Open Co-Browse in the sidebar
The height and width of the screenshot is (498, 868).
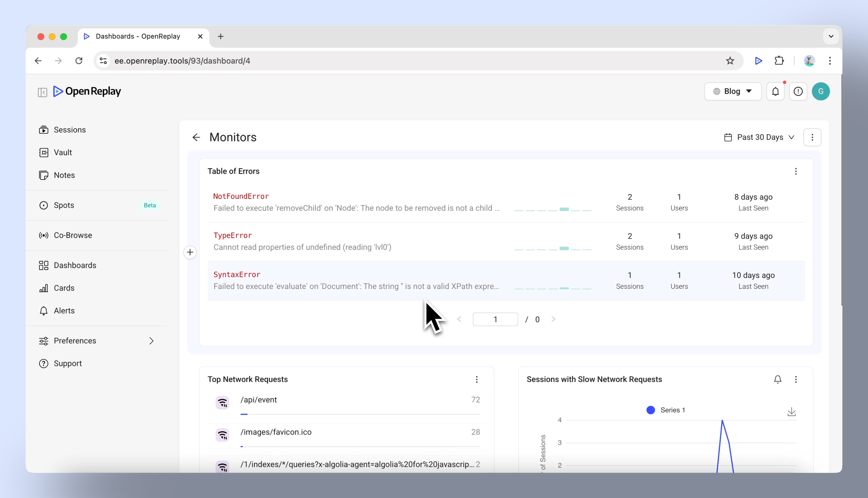click(96, 235)
